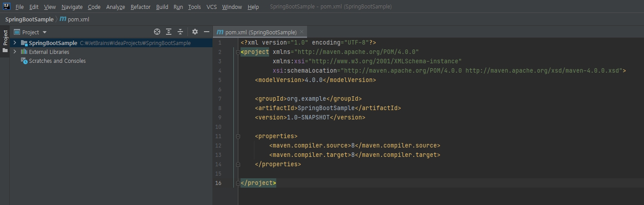
Task: Open the VCS menu
Action: pyautogui.click(x=212, y=7)
